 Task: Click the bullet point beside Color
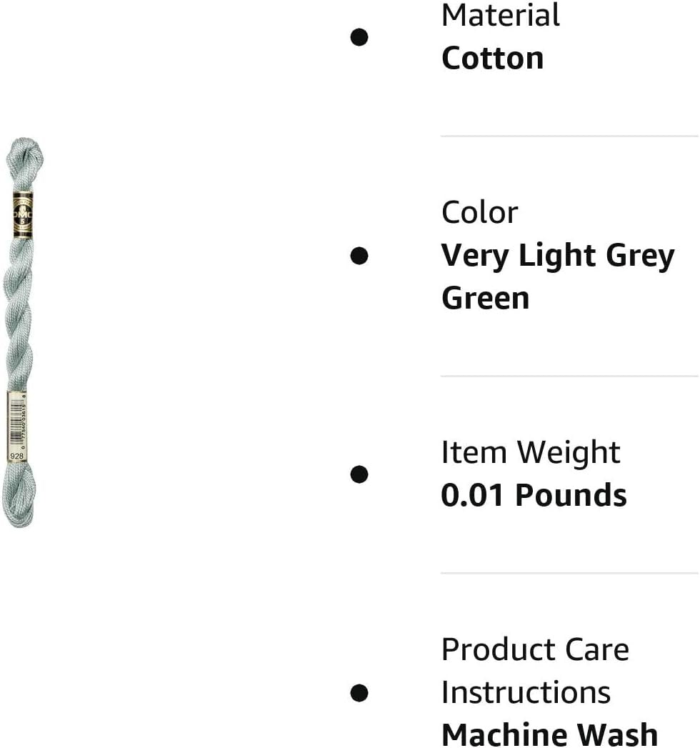tap(359, 255)
